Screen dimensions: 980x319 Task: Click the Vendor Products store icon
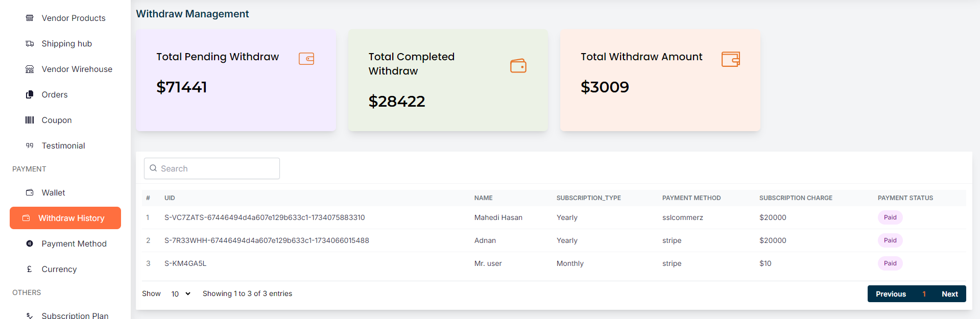30,18
